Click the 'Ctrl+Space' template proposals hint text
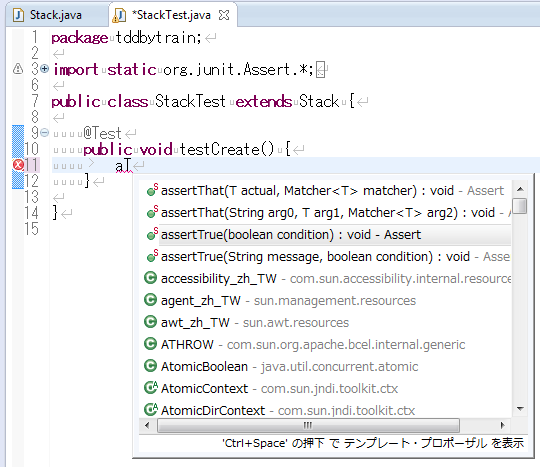Screen dimensions: 540x467 coord(373,443)
